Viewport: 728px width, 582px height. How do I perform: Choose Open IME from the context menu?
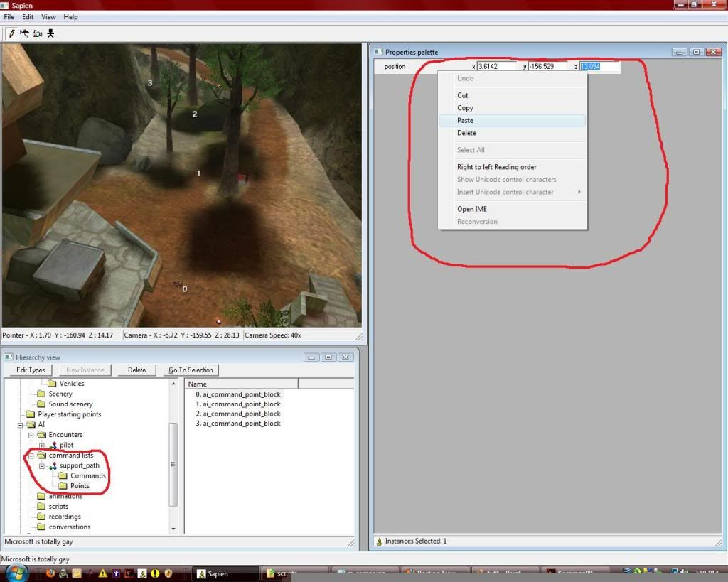(512, 209)
